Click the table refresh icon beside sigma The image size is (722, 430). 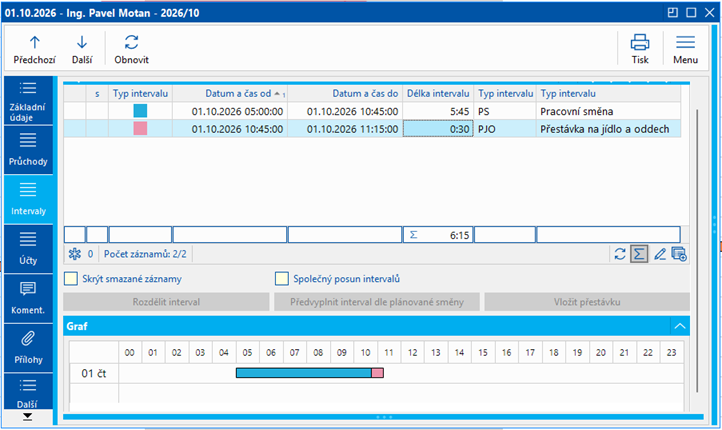click(x=620, y=254)
